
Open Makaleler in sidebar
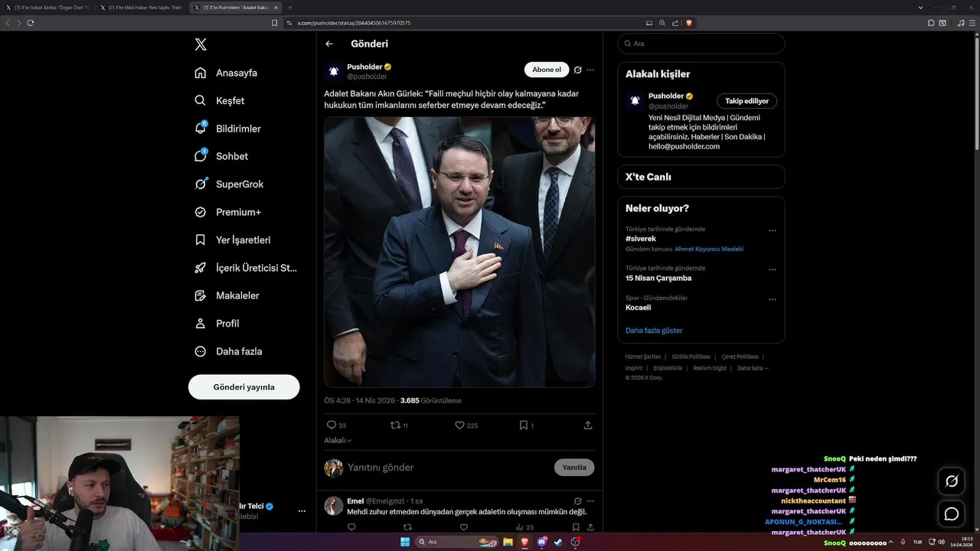[227, 295]
